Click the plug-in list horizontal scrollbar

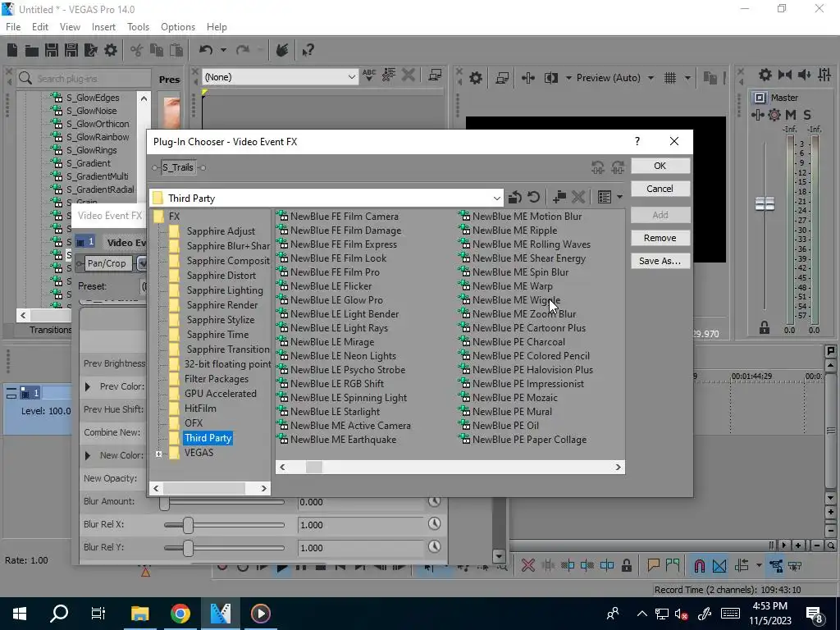click(450, 467)
